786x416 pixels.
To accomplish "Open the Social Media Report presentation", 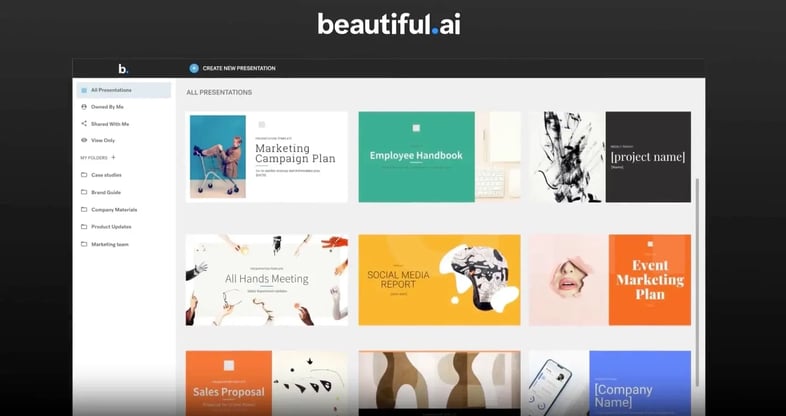I will click(439, 280).
